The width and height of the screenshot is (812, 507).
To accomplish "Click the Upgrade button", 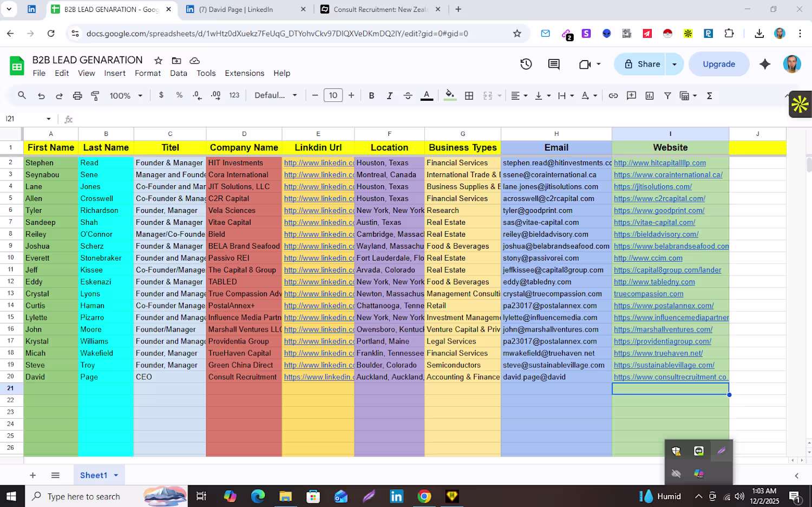I will point(718,64).
